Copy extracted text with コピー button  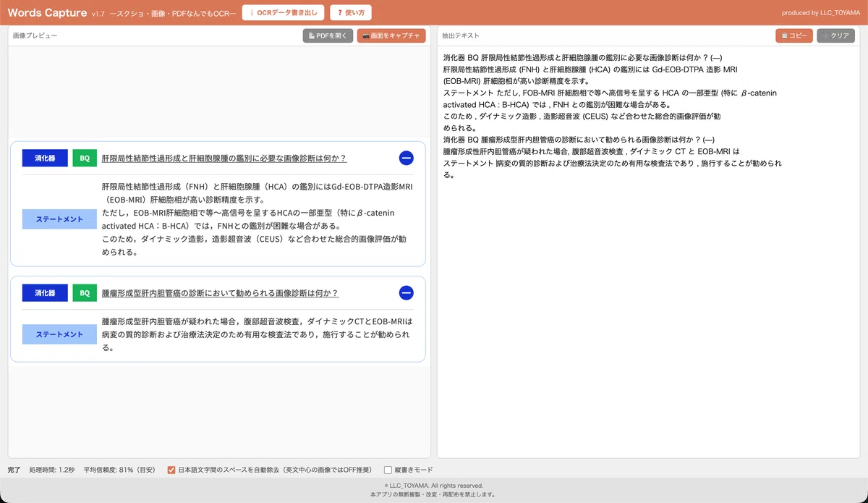[794, 35]
